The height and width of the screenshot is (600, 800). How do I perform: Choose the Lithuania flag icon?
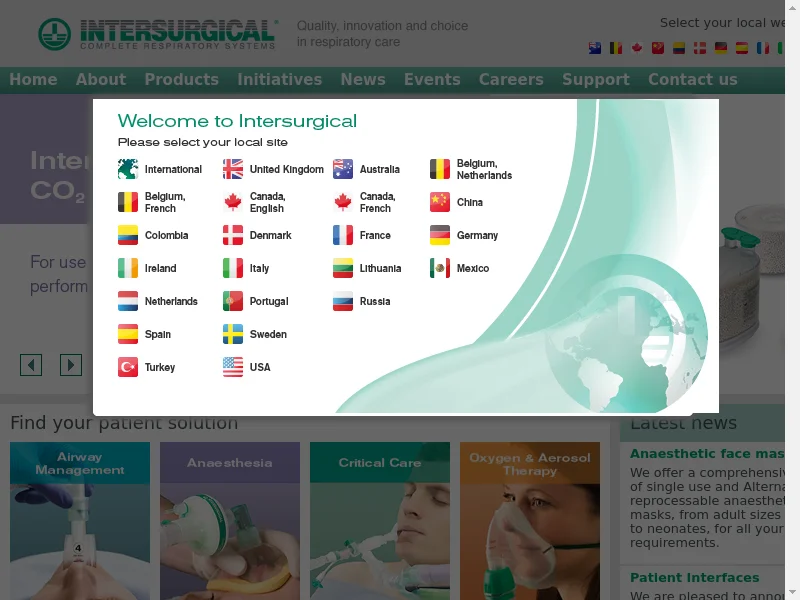tap(343, 268)
